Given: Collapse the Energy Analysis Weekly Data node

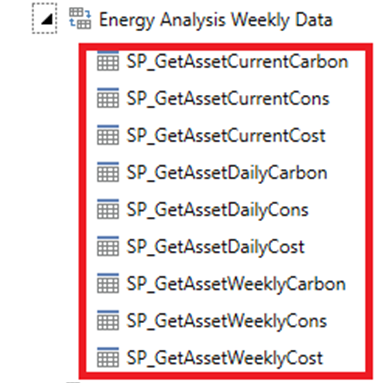Looking at the screenshot, I should [45, 18].
